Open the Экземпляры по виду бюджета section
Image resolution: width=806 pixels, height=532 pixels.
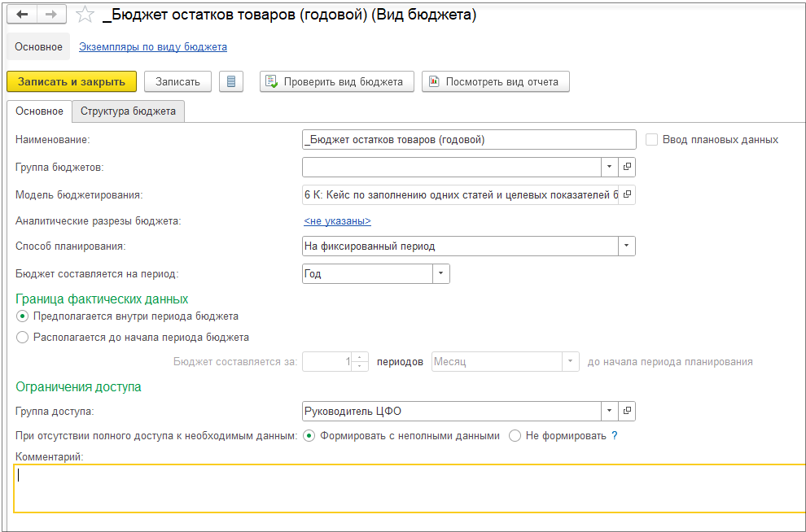click(152, 47)
